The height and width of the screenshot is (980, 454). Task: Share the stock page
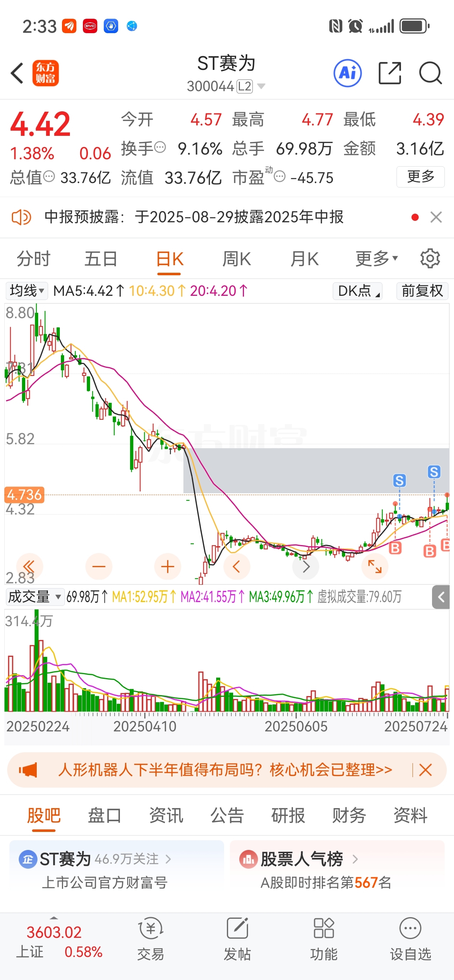[390, 73]
